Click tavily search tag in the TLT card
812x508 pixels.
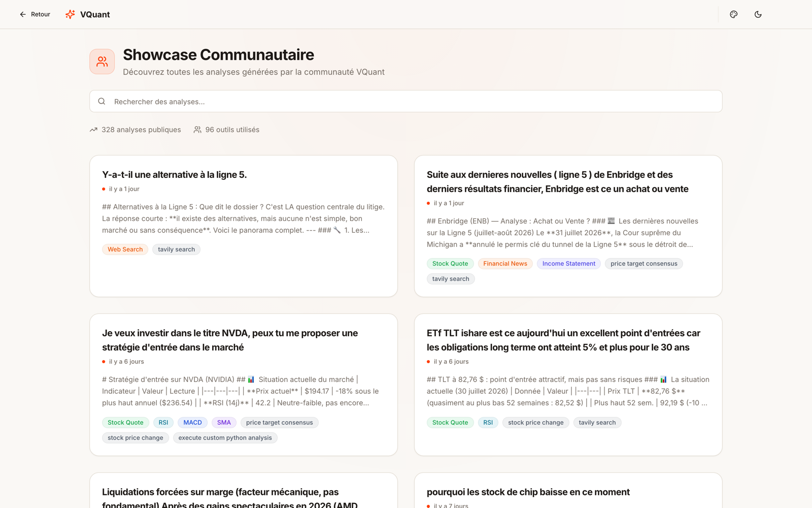(597, 423)
